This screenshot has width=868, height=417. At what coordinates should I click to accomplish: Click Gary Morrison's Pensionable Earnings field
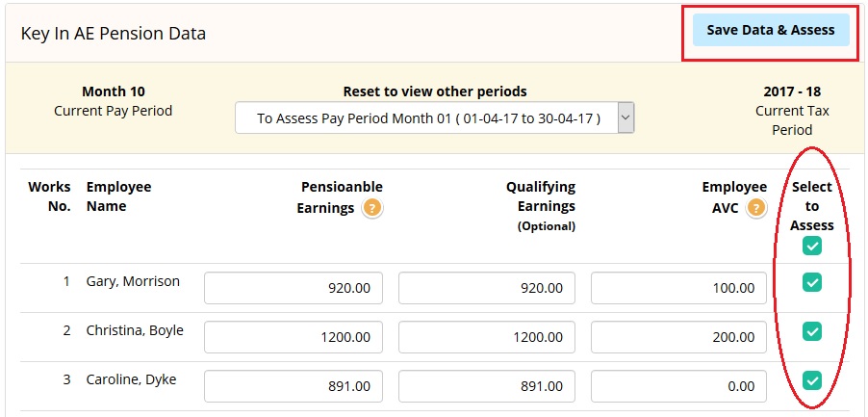coord(294,288)
